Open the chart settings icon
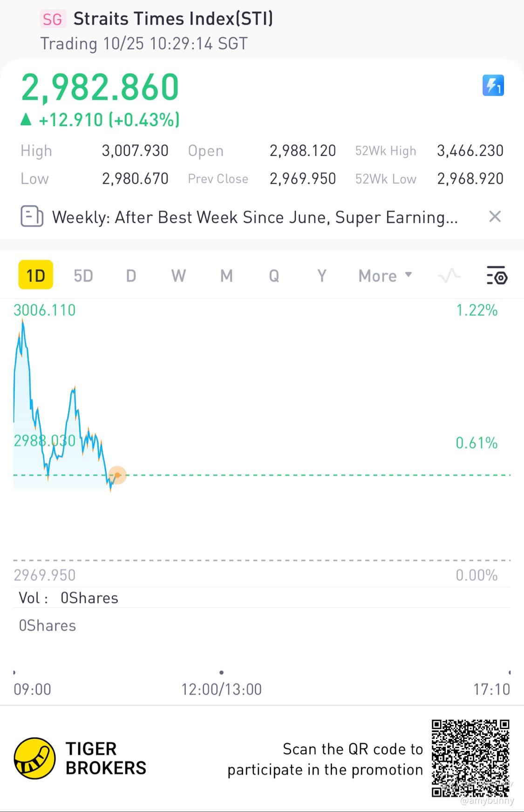The width and height of the screenshot is (524, 812). (x=497, y=276)
